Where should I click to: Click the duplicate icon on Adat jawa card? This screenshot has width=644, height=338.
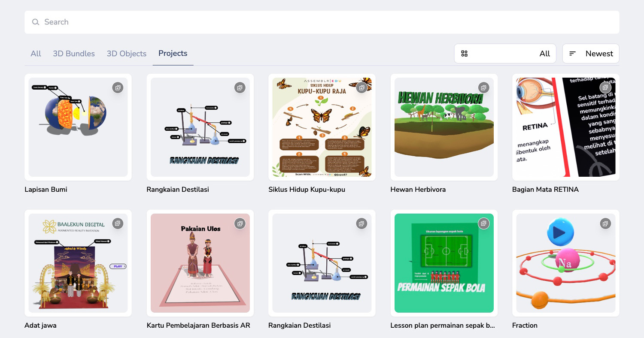pyautogui.click(x=118, y=223)
